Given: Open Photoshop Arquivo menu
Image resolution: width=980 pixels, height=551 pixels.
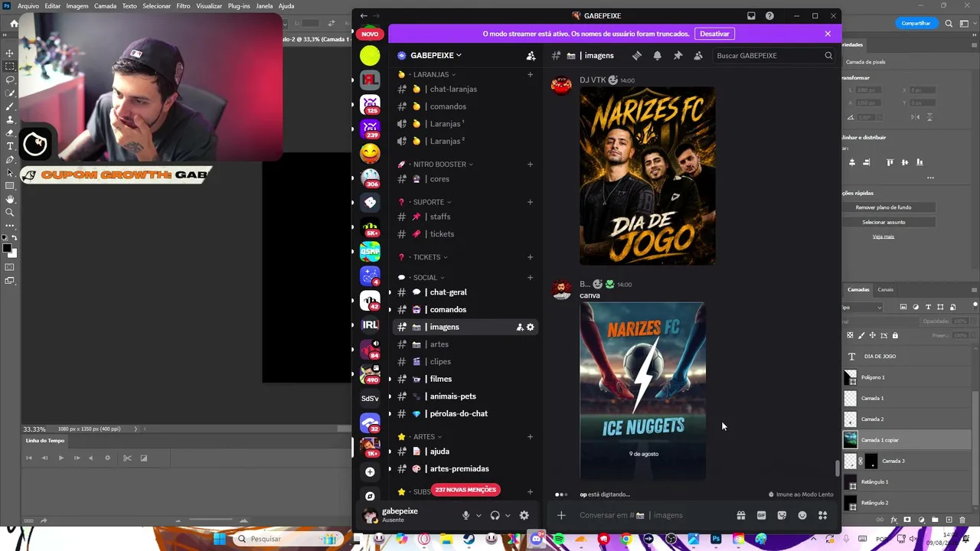Looking at the screenshot, I should coord(28,5).
